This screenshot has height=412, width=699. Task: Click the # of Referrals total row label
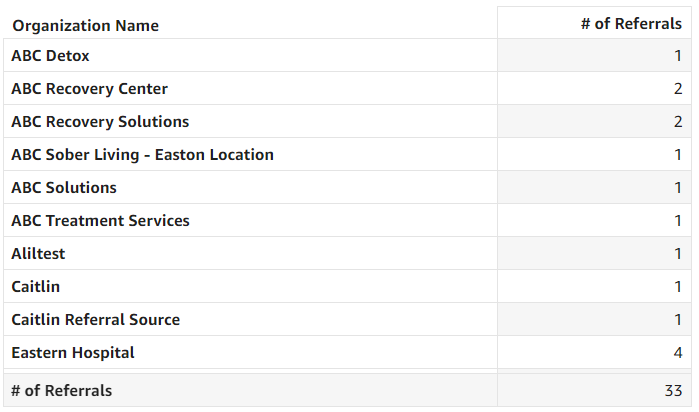tap(62, 390)
